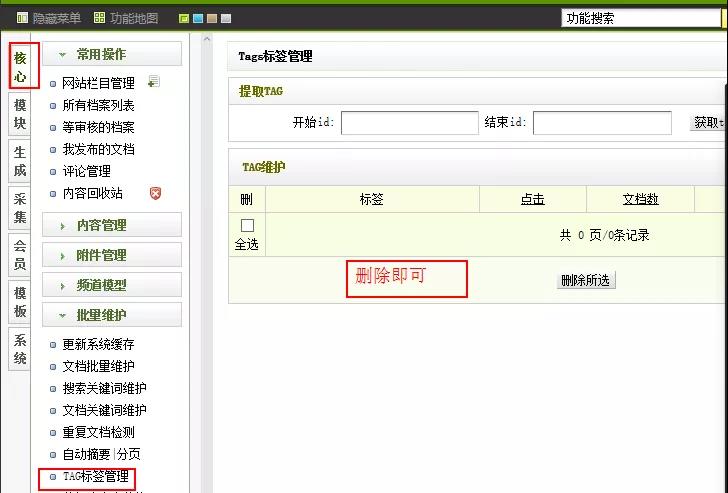Viewport: 728px width, 493px height.
Task: Expand the 附件管理 section
Action: click(112, 255)
